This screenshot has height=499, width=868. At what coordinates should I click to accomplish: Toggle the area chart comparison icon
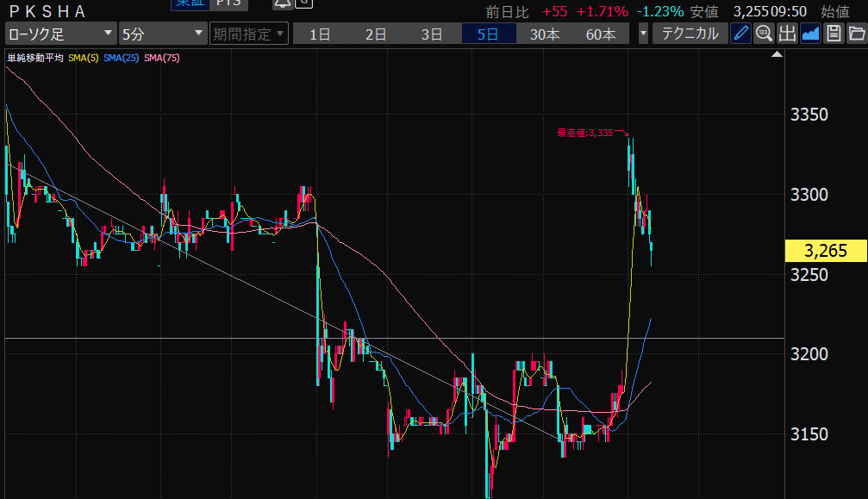810,34
